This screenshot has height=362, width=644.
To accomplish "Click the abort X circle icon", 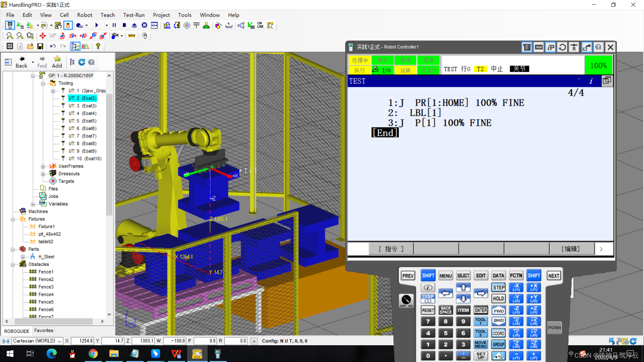I will (x=145, y=25).
